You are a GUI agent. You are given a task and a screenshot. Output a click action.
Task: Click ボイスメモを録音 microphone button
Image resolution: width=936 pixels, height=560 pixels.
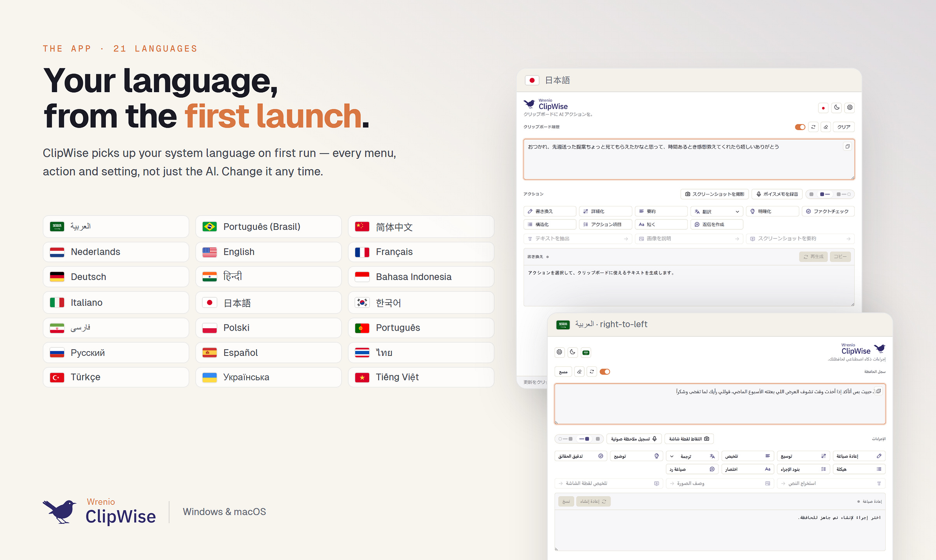(x=776, y=194)
